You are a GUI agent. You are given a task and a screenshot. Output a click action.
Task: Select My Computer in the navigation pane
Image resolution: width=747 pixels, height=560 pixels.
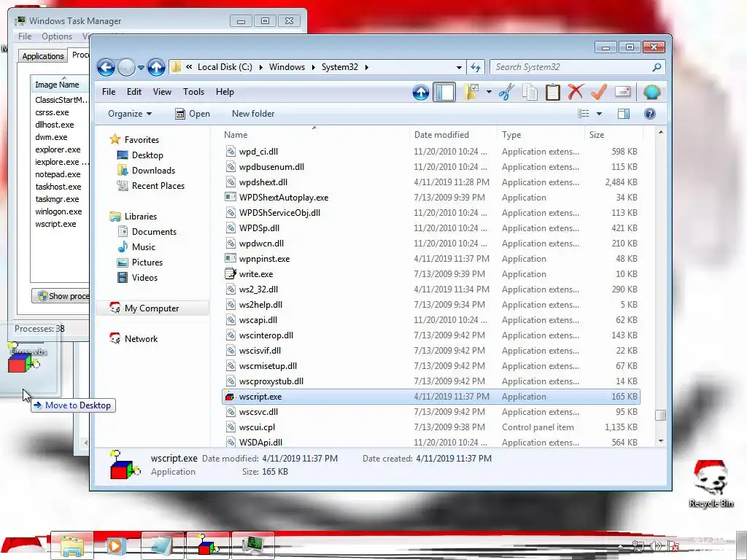pos(152,308)
